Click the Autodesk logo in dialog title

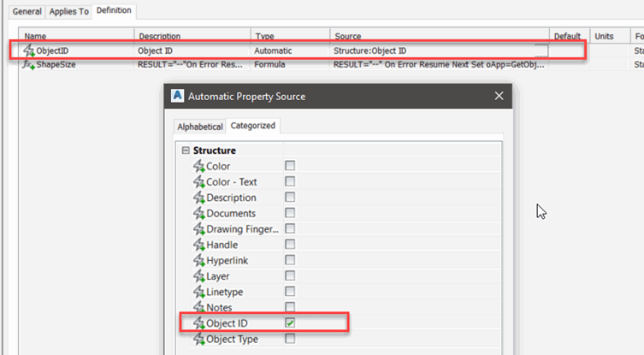[x=178, y=97]
